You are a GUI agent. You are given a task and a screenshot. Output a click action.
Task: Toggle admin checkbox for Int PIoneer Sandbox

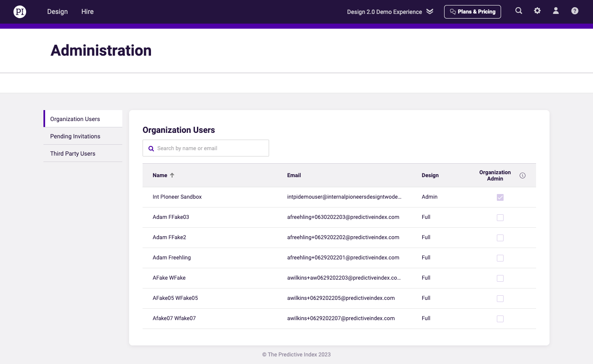pos(500,197)
